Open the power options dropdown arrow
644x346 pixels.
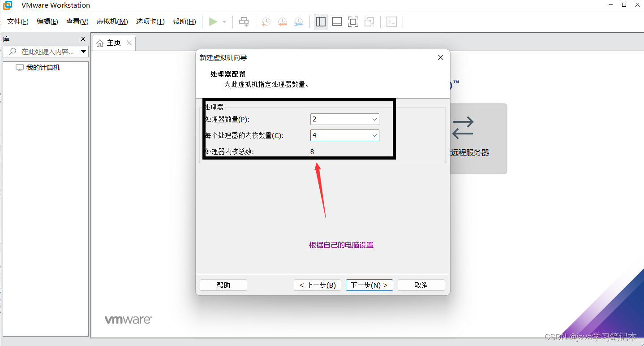point(224,22)
